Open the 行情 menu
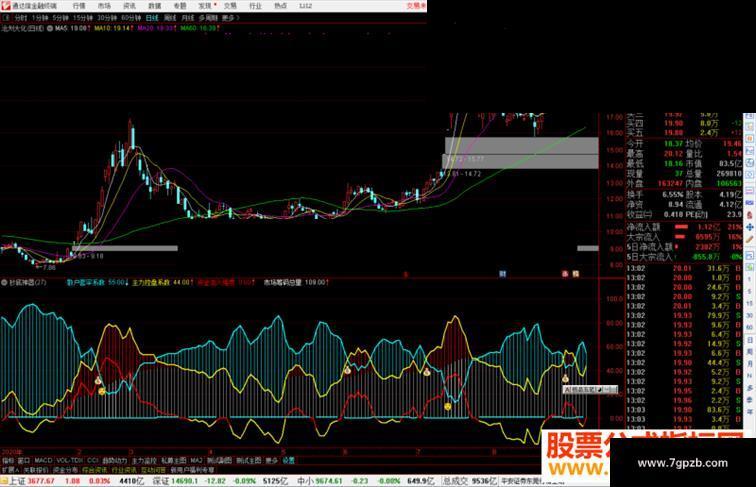The image size is (756, 487). pyautogui.click(x=79, y=6)
